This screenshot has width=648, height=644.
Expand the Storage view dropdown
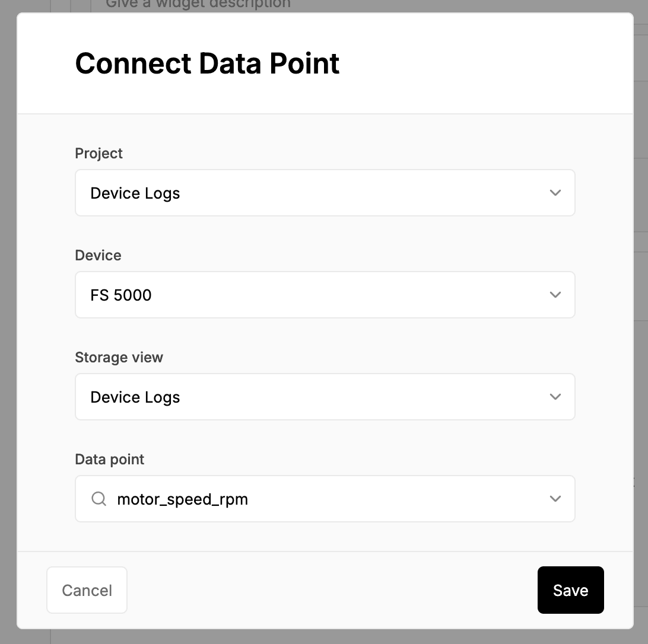coord(325,397)
